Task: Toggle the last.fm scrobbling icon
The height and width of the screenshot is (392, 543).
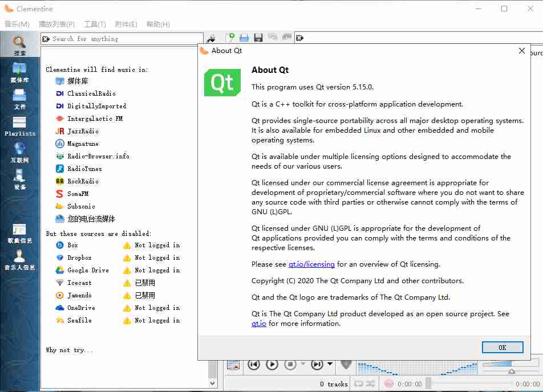Action: pos(389,384)
